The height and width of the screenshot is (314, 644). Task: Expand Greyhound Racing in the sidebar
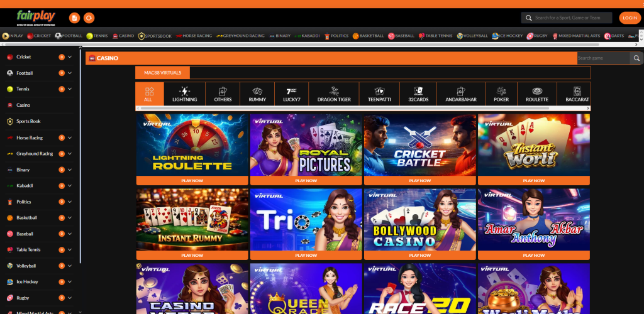[x=70, y=154]
